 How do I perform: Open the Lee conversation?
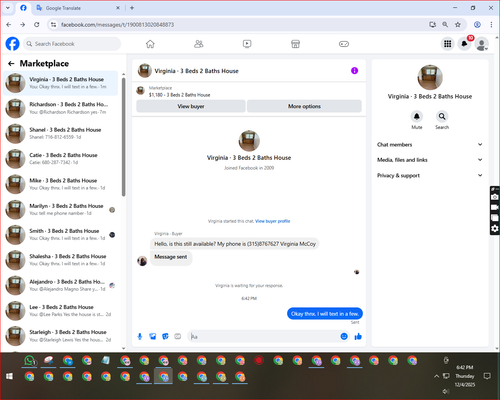click(61, 310)
